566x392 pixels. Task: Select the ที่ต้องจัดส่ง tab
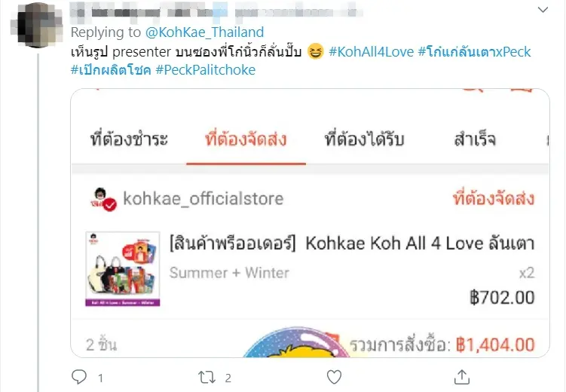(246, 139)
